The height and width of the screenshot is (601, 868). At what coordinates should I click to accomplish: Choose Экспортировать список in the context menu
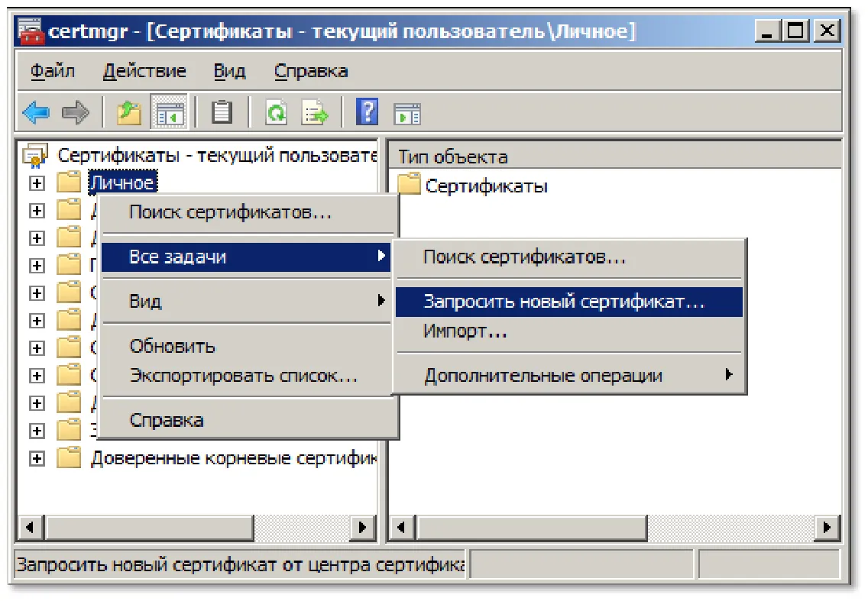[x=248, y=376]
